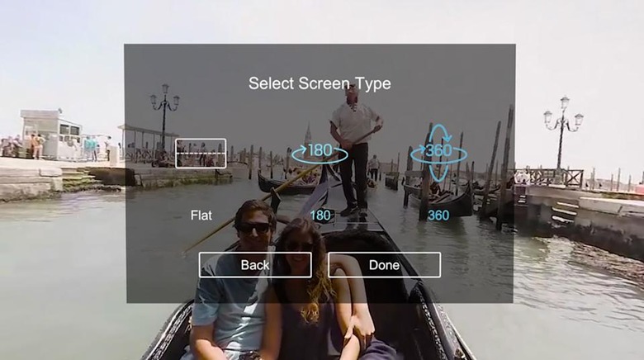Viewport: 644px width, 360px height.
Task: Pick the 360 degree sphere icon
Action: pyautogui.click(x=438, y=152)
